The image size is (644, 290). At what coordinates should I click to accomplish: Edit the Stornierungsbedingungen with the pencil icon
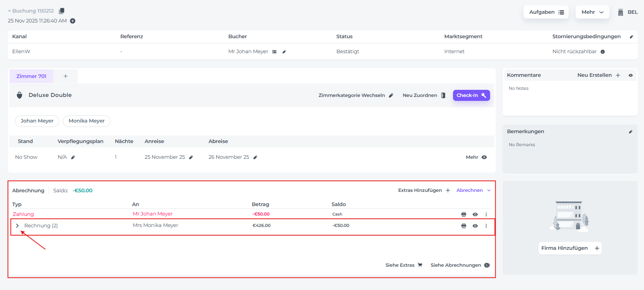631,37
